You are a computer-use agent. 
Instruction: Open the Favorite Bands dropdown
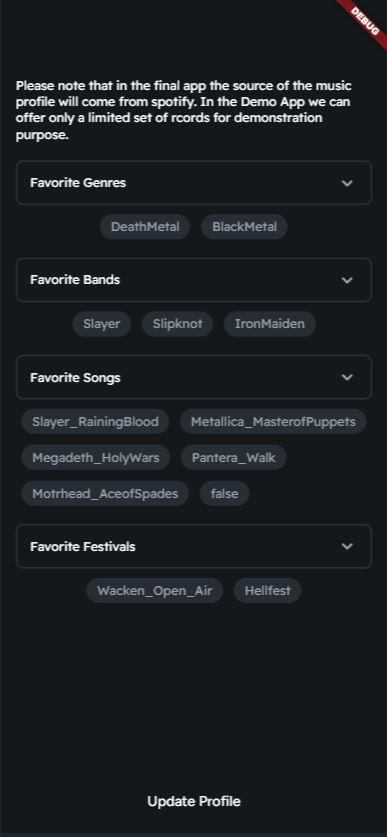[x=193, y=280]
